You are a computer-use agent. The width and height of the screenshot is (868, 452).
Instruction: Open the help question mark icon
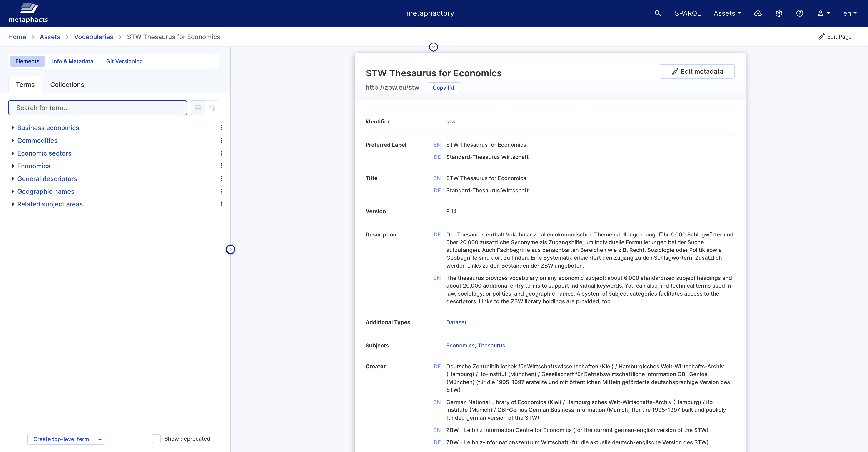(x=800, y=13)
